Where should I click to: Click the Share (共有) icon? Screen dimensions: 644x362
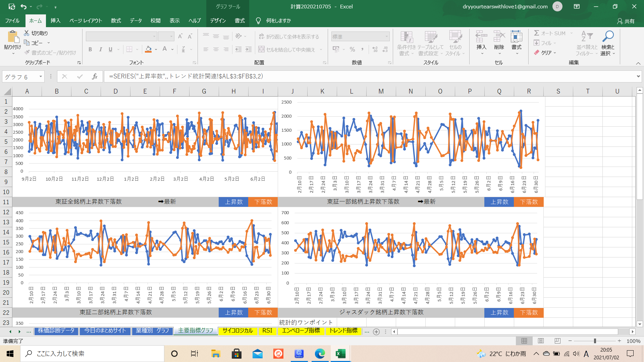[620, 21]
